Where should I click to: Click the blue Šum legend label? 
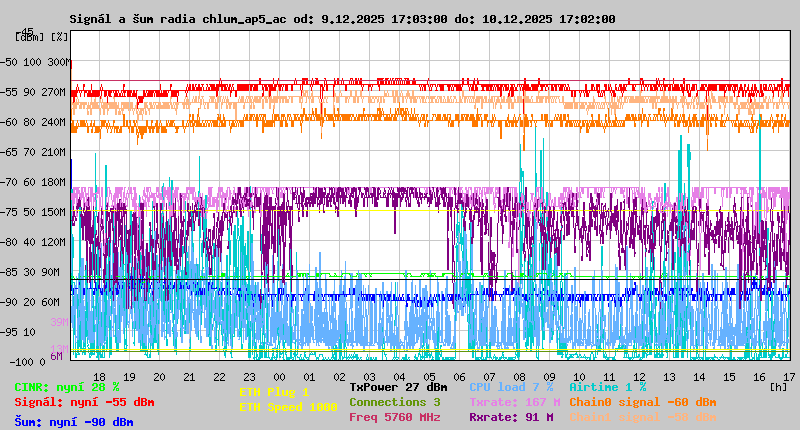click(x=74, y=422)
